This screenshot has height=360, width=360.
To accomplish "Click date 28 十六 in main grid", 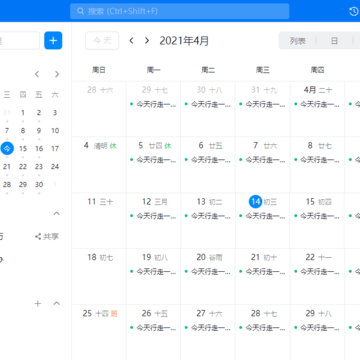I will pyautogui.click(x=100, y=90).
